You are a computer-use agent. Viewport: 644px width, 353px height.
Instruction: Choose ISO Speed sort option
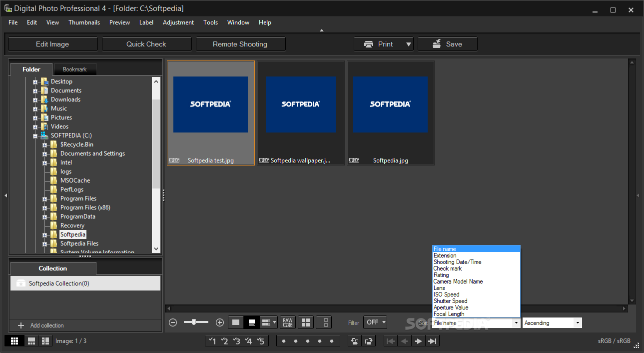point(476,294)
